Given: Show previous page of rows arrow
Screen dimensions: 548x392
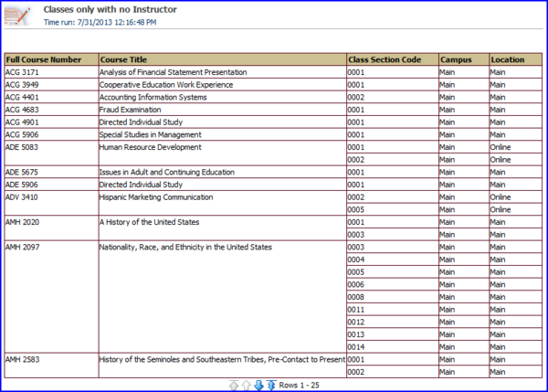Looking at the screenshot, I should [x=246, y=386].
